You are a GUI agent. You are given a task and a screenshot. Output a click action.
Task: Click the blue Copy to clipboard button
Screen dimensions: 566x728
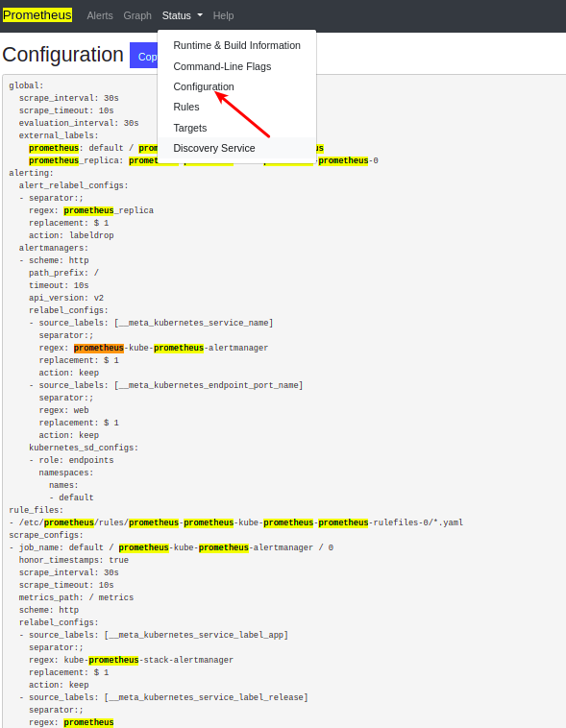point(143,56)
